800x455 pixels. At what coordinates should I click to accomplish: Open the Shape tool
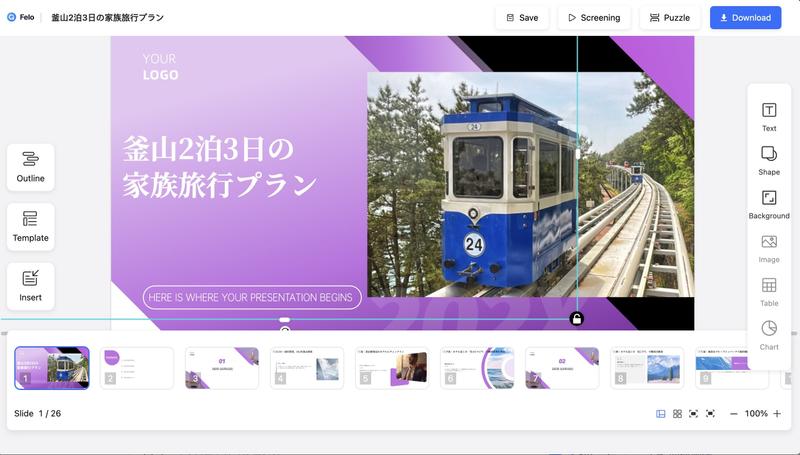[x=768, y=159]
